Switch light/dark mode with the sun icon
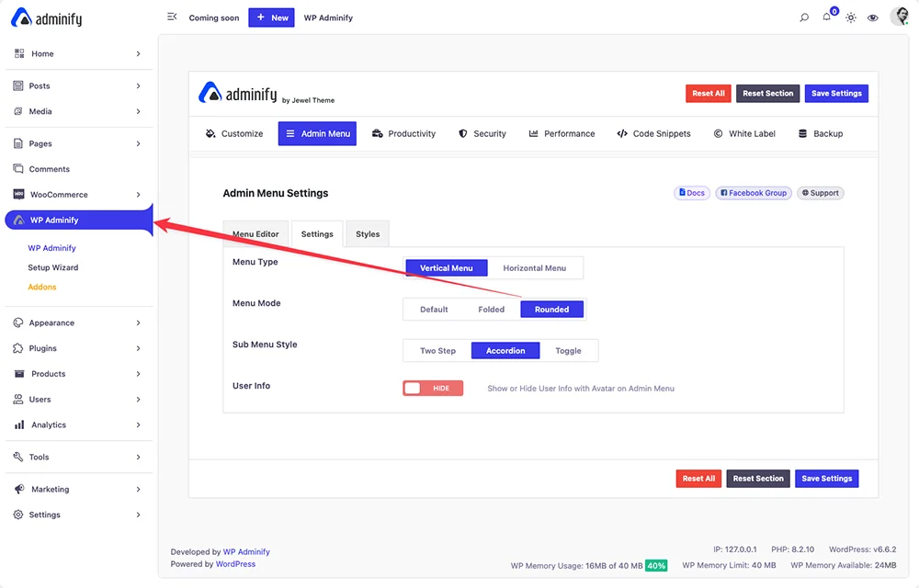 pyautogui.click(x=850, y=17)
